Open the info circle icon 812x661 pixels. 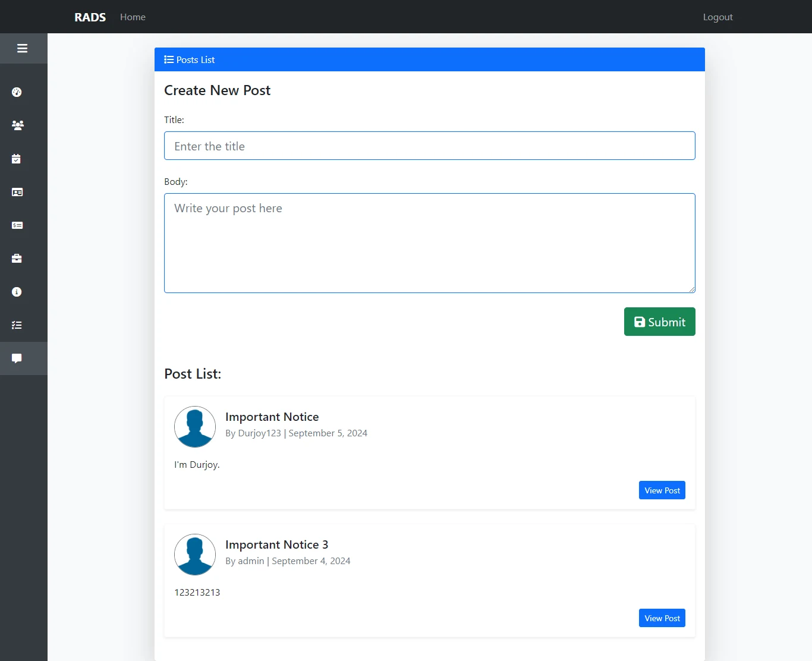tap(17, 292)
